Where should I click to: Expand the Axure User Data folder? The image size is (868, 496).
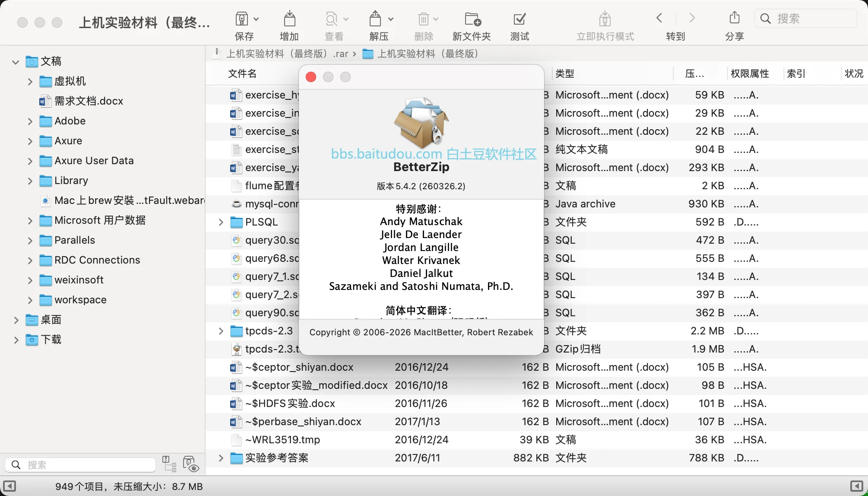tap(30, 161)
